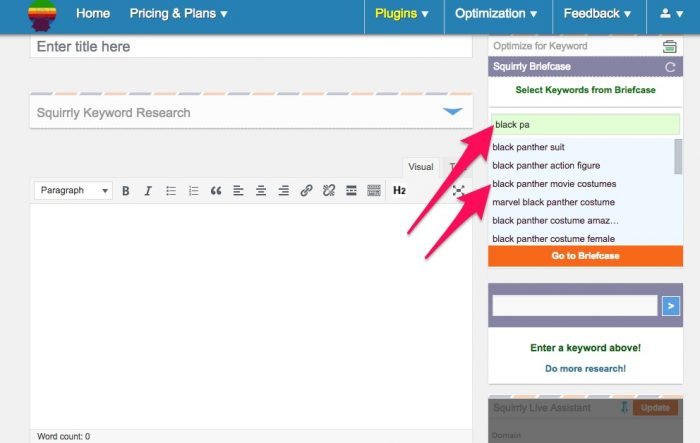
Task: Click the pin icon in Squirrly Live Assistant
Action: 625,407
